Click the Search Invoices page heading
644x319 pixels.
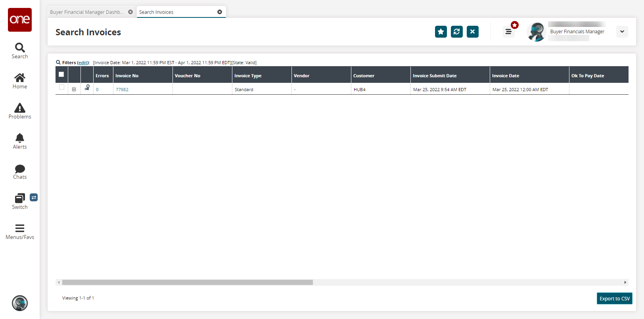pos(88,32)
